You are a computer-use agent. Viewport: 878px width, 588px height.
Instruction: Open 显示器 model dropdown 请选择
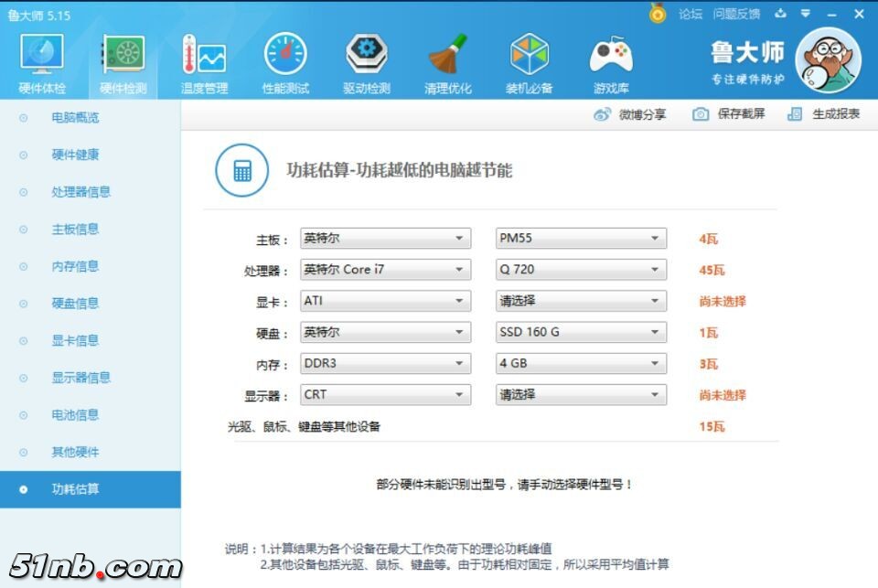pos(582,395)
